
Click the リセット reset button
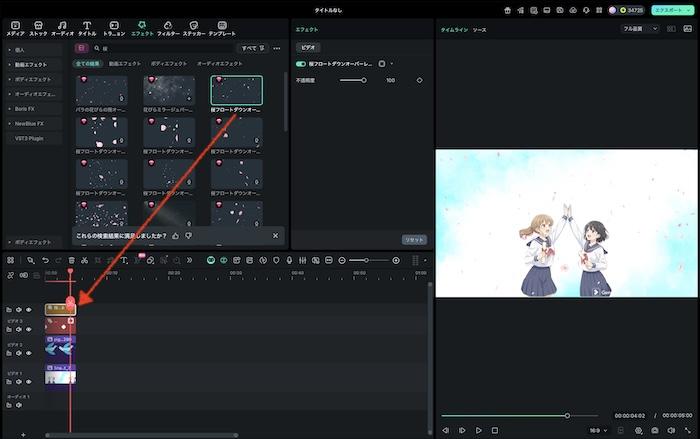point(413,240)
